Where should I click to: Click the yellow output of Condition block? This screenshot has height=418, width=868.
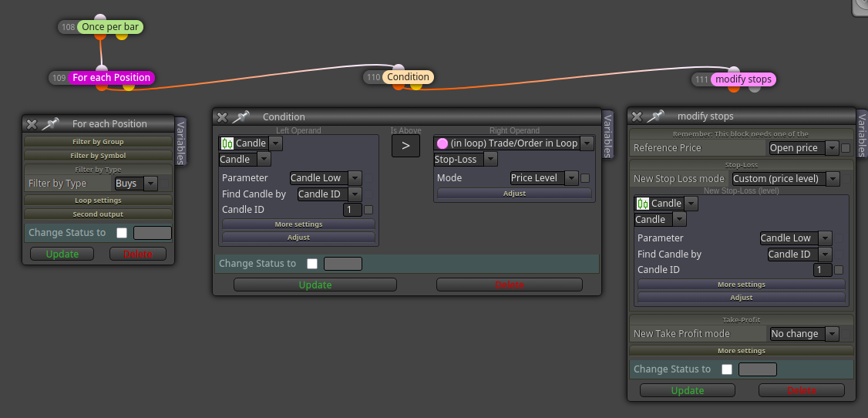(416, 86)
